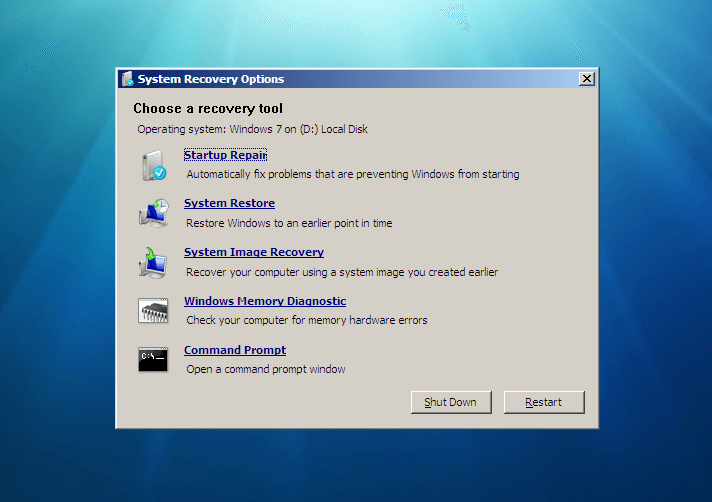Open the Startup Repair link
Image resolution: width=712 pixels, height=502 pixels.
click(x=225, y=155)
